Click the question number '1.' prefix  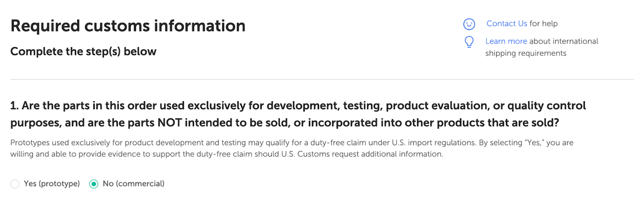(14, 106)
